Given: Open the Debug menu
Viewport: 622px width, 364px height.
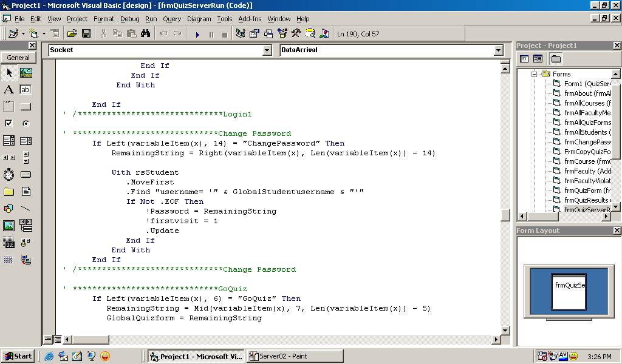Looking at the screenshot, I should coord(130,19).
